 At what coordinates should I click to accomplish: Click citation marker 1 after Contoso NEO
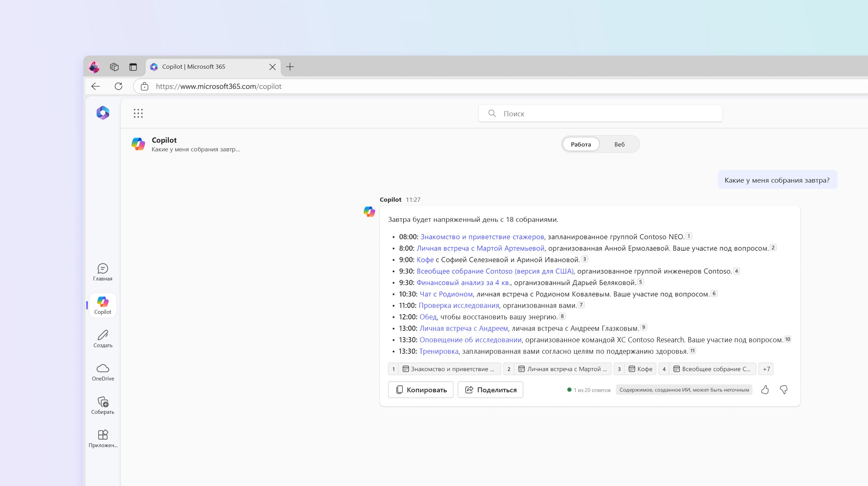[689, 236]
